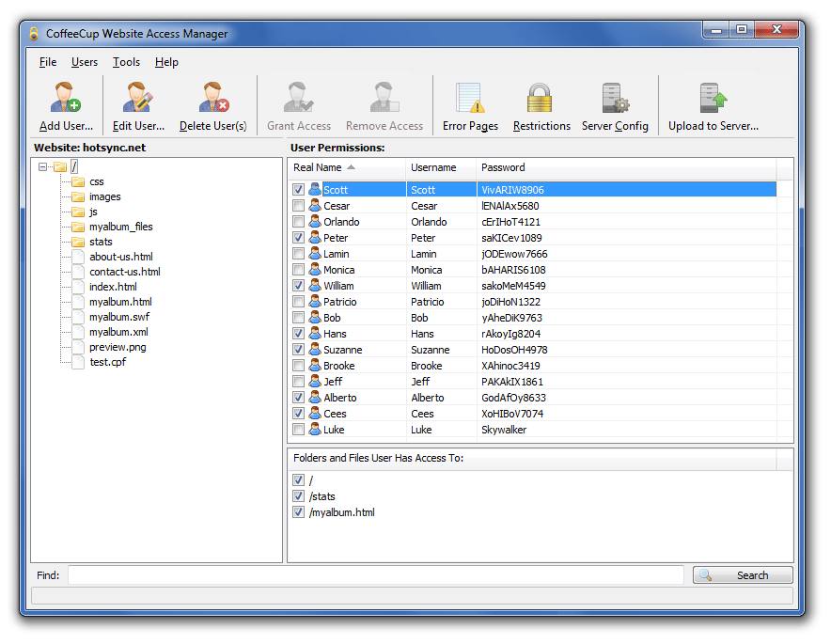
Task: Select preview.png in the tree
Action: click(x=118, y=347)
